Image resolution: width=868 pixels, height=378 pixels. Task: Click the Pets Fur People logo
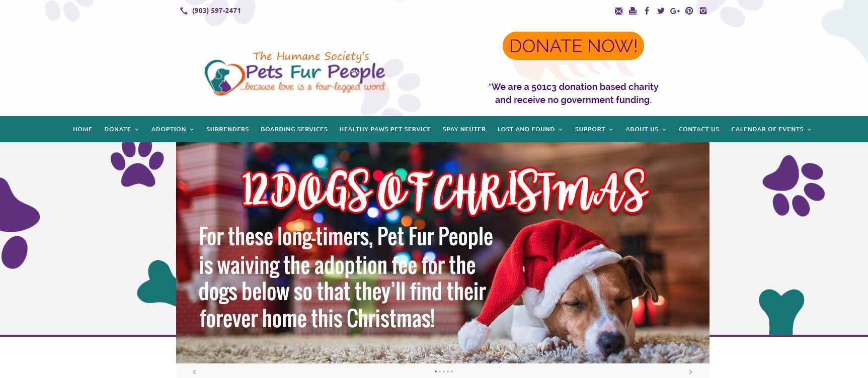[x=295, y=73]
